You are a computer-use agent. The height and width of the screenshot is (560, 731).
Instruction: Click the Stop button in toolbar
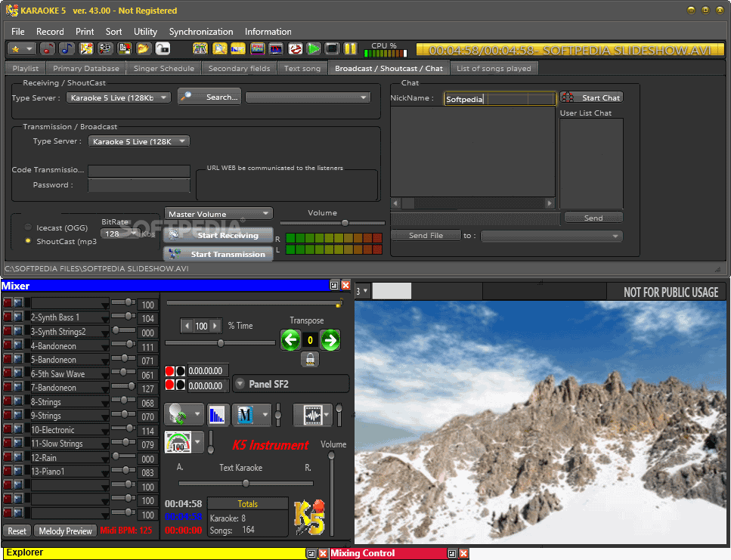pyautogui.click(x=332, y=48)
